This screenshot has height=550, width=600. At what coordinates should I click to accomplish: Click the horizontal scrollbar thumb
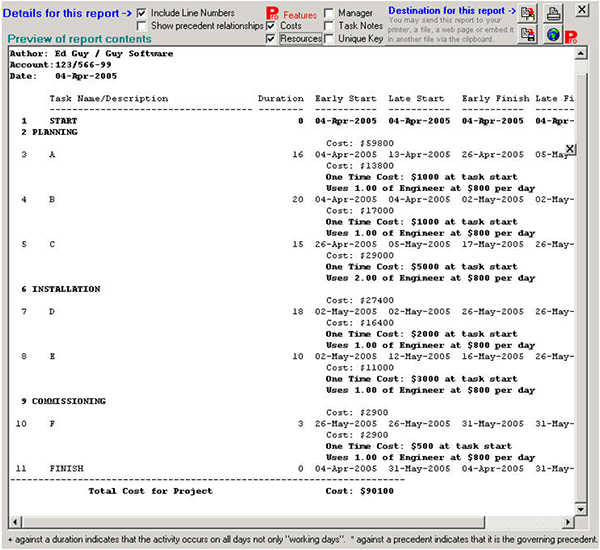coord(253,522)
